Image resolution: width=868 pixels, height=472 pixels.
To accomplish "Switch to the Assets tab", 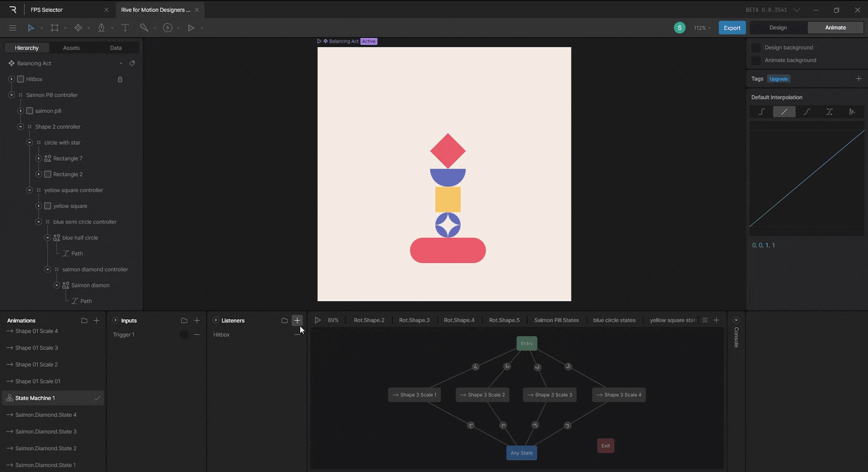I will pyautogui.click(x=71, y=48).
